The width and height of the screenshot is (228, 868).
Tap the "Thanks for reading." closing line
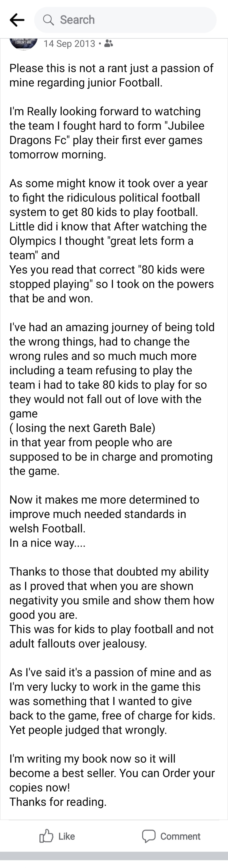58,802
